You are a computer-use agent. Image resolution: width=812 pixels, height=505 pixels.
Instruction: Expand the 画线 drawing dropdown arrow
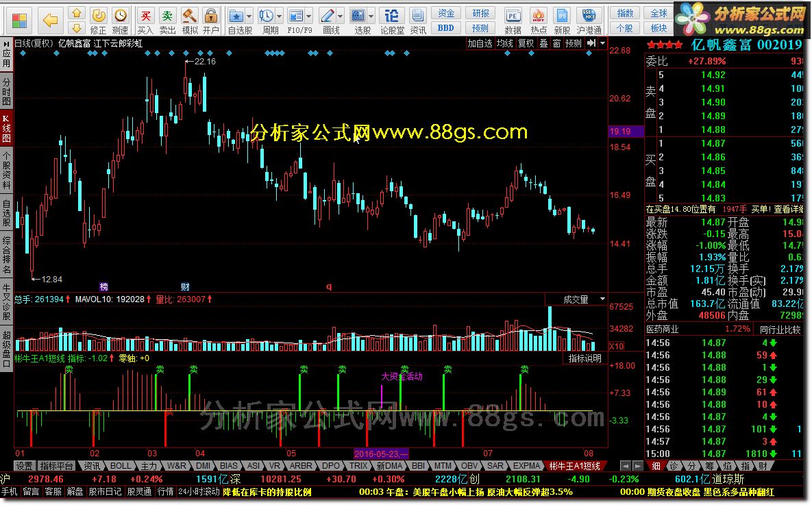pyautogui.click(x=340, y=16)
